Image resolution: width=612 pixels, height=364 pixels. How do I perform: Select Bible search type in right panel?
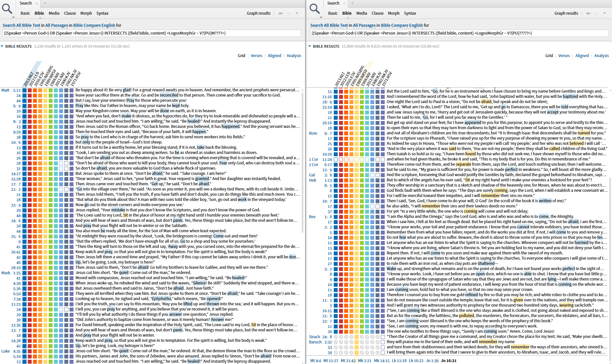(x=347, y=13)
